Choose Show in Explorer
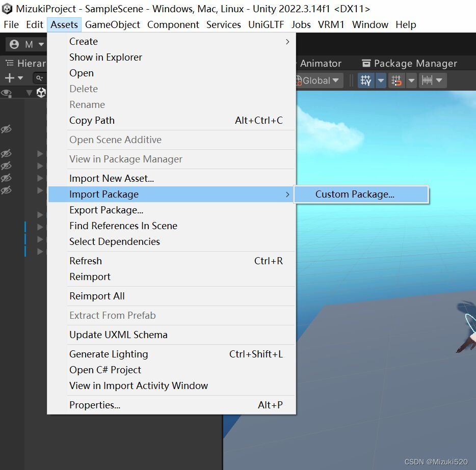 (x=172, y=58)
